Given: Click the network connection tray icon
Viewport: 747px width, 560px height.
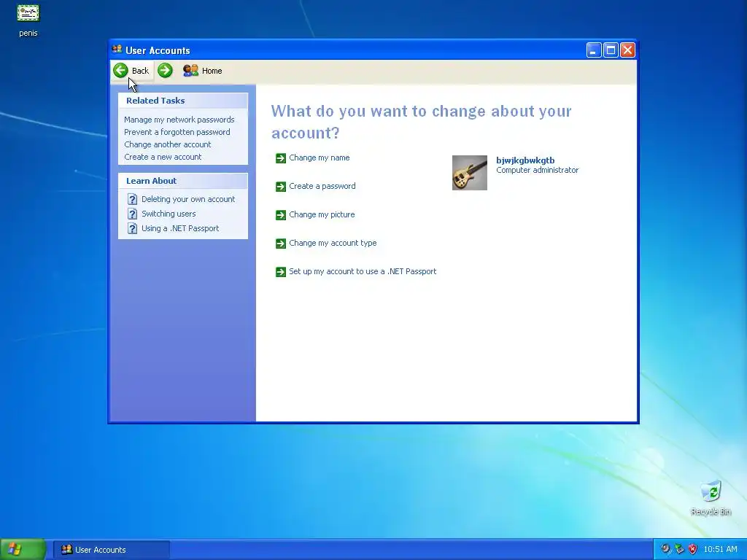Looking at the screenshot, I should pos(679,549).
